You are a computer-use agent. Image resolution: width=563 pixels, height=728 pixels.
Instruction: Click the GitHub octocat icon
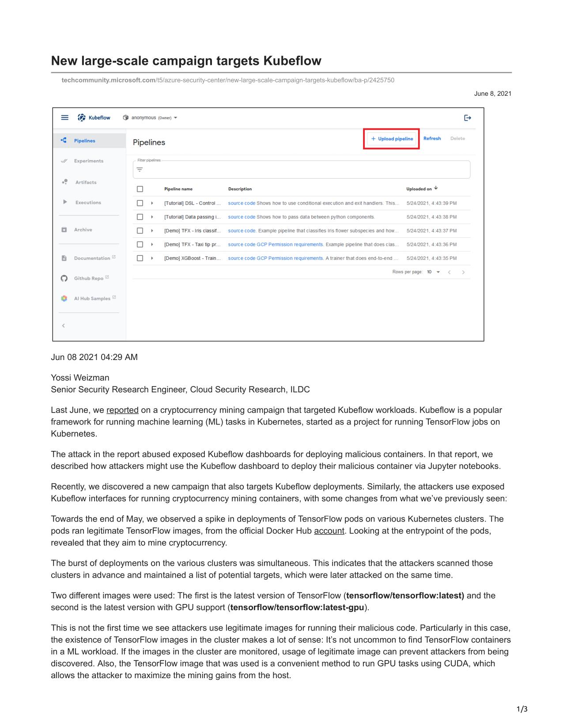[64, 278]
